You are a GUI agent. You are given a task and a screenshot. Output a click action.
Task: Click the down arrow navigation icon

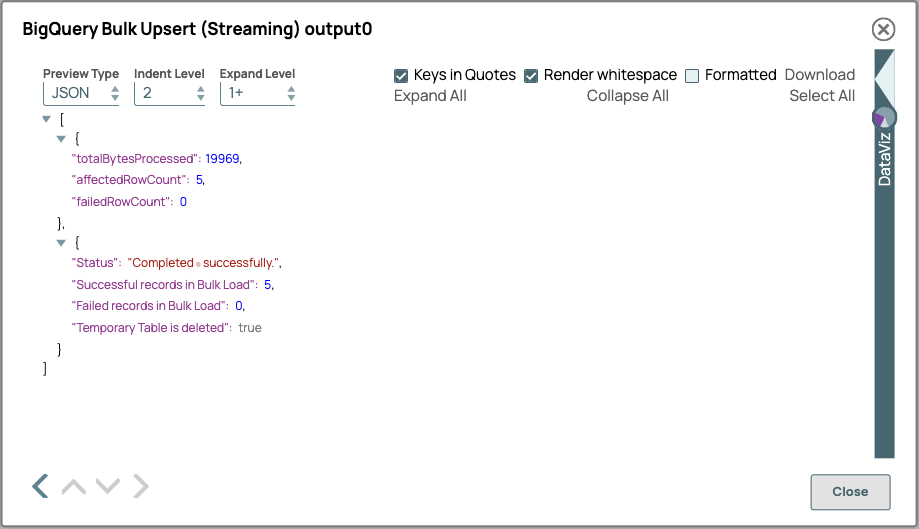point(108,486)
